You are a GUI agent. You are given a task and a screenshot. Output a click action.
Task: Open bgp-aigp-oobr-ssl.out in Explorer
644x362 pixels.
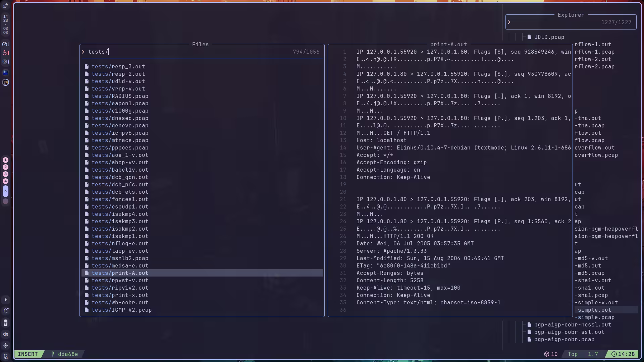click(x=569, y=332)
